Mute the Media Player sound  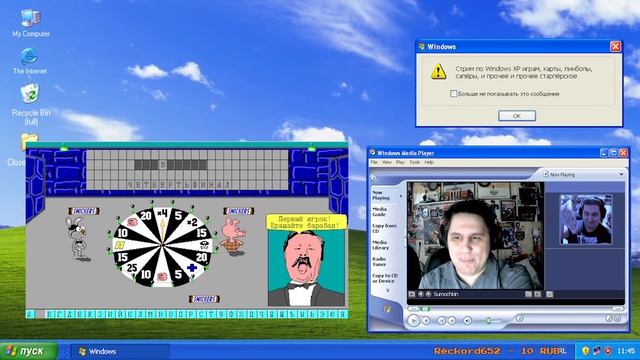[468, 321]
